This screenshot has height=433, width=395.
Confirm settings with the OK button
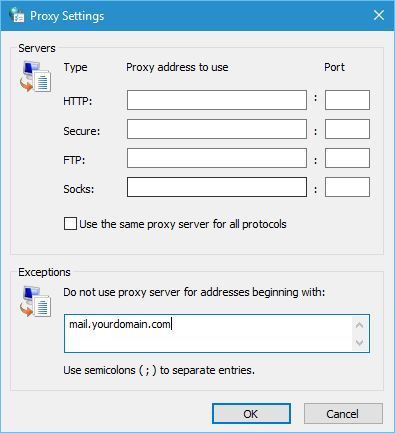(251, 414)
